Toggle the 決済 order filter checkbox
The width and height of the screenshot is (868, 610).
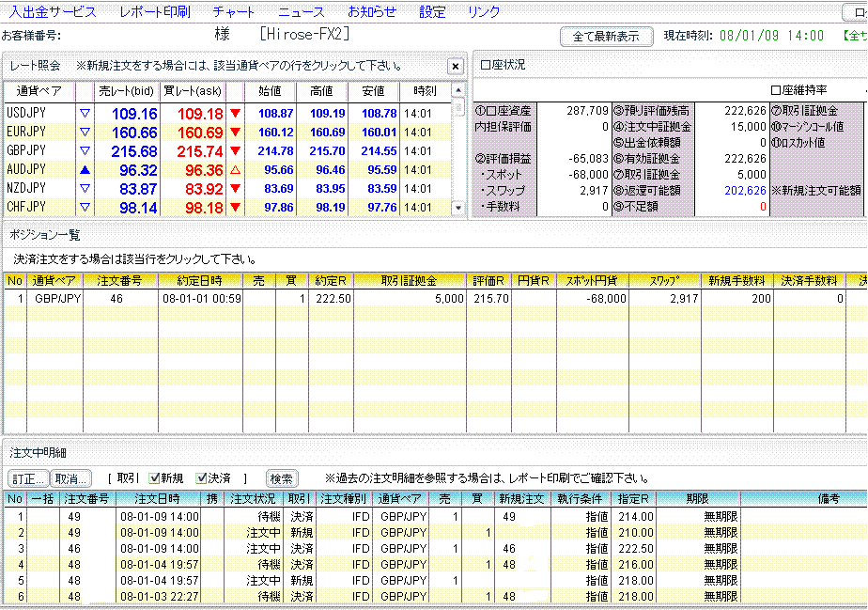click(201, 477)
